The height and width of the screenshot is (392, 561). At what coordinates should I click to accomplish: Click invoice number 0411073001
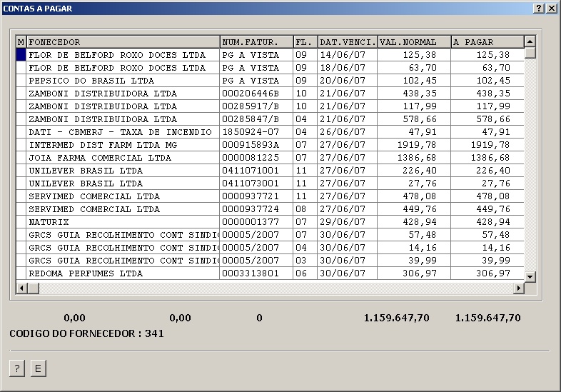pos(251,184)
